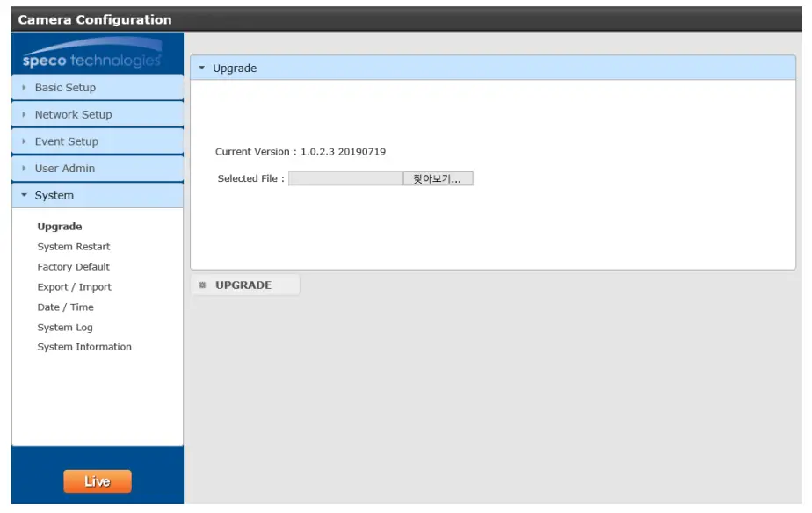Click the Upgrade panel title
Image resolution: width=812 pixels, height=513 pixels.
(235, 69)
